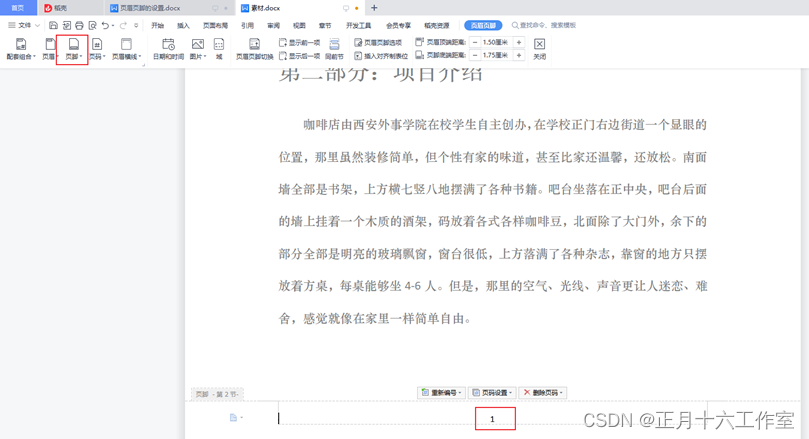Click the Undo arrow icon
The height and width of the screenshot is (439, 809).
(105, 25)
